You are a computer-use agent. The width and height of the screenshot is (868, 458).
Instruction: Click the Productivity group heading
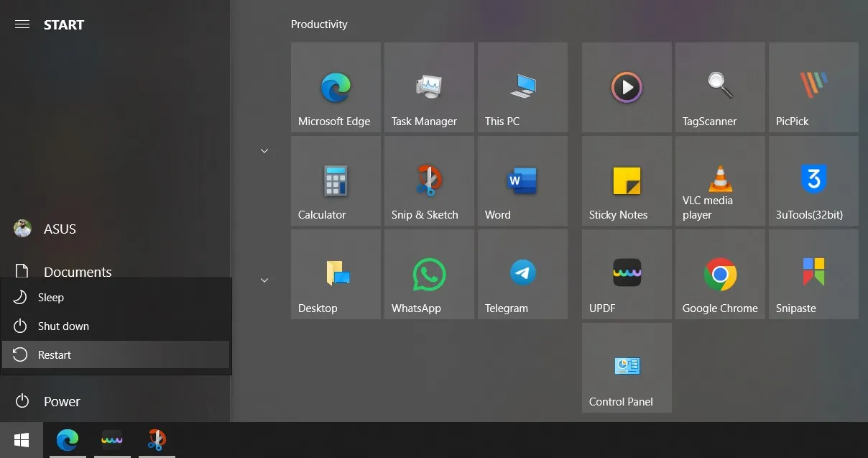click(x=319, y=24)
